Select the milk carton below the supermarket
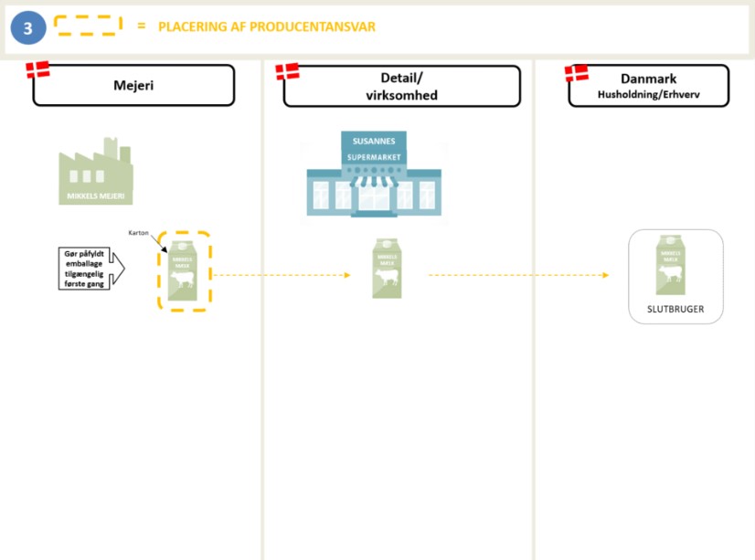The height and width of the screenshot is (560, 755). [x=387, y=269]
